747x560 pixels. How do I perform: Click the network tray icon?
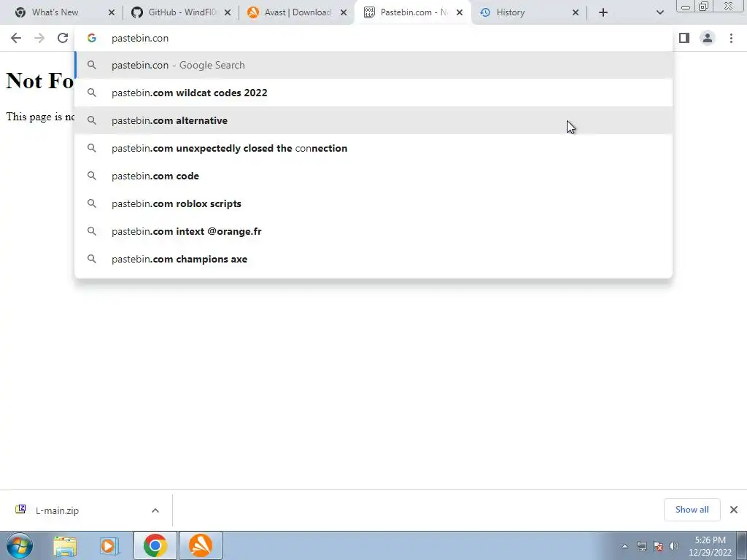[642, 546]
